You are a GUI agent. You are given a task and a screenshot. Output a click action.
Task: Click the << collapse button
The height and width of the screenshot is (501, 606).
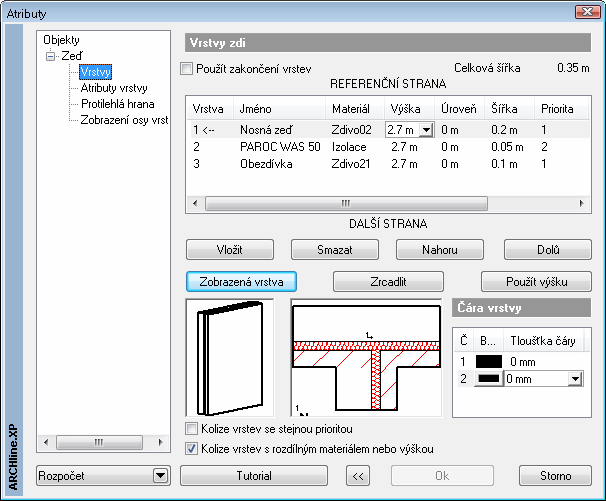tap(358, 475)
